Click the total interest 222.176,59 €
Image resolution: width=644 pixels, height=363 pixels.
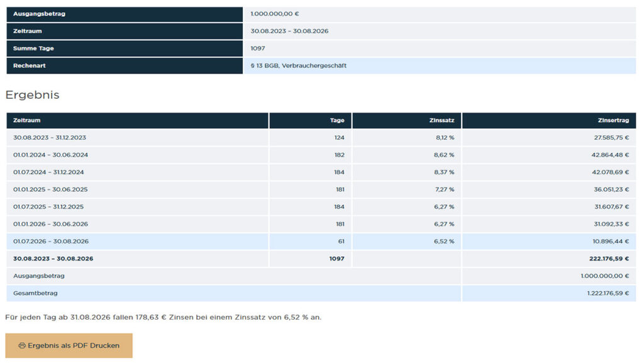point(609,259)
